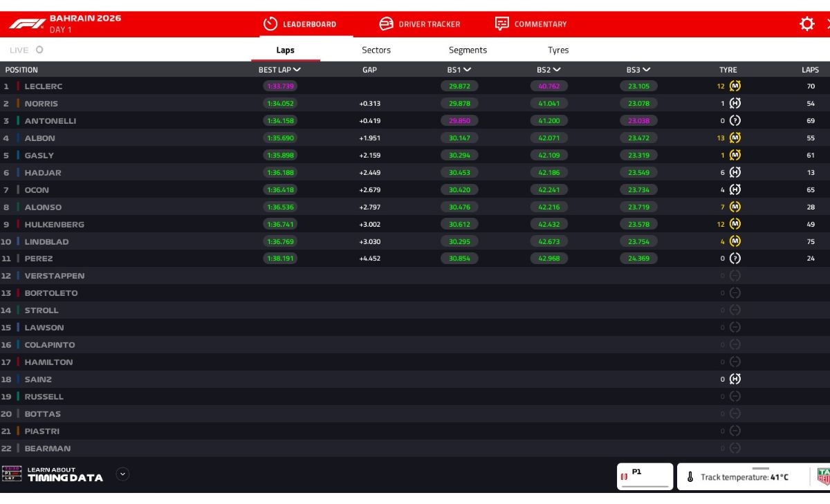The image size is (830, 504).
Task: Switch to the Sectors tab
Action: [376, 49]
